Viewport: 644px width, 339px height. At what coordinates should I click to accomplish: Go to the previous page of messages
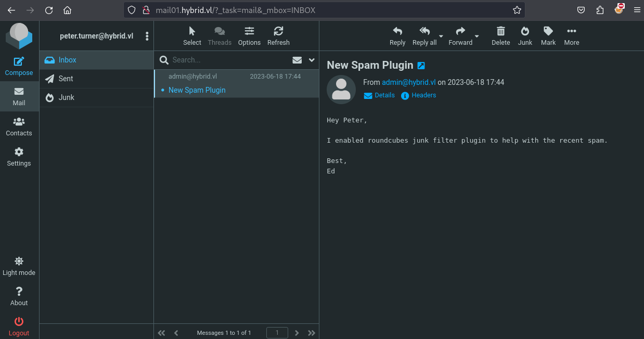(x=176, y=333)
